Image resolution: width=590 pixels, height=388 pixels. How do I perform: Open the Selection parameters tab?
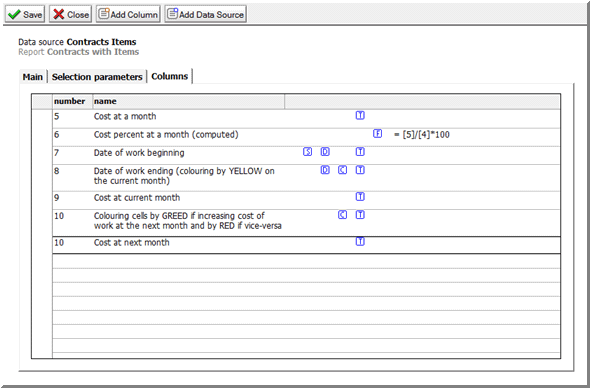point(97,77)
